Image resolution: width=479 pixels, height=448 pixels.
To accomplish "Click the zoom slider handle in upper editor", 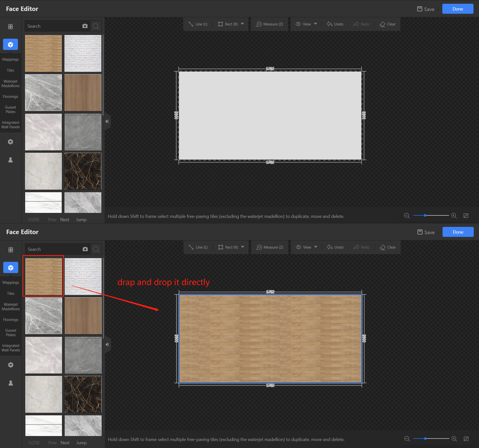I will click(x=425, y=215).
